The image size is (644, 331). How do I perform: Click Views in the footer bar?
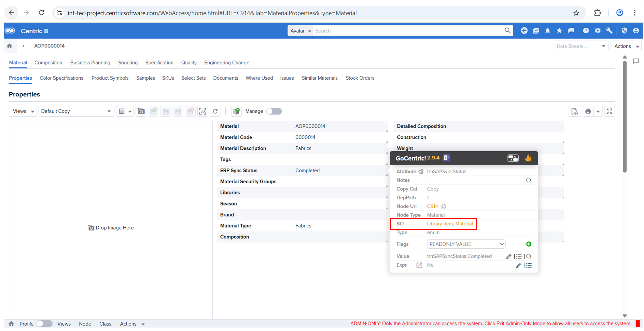click(64, 324)
